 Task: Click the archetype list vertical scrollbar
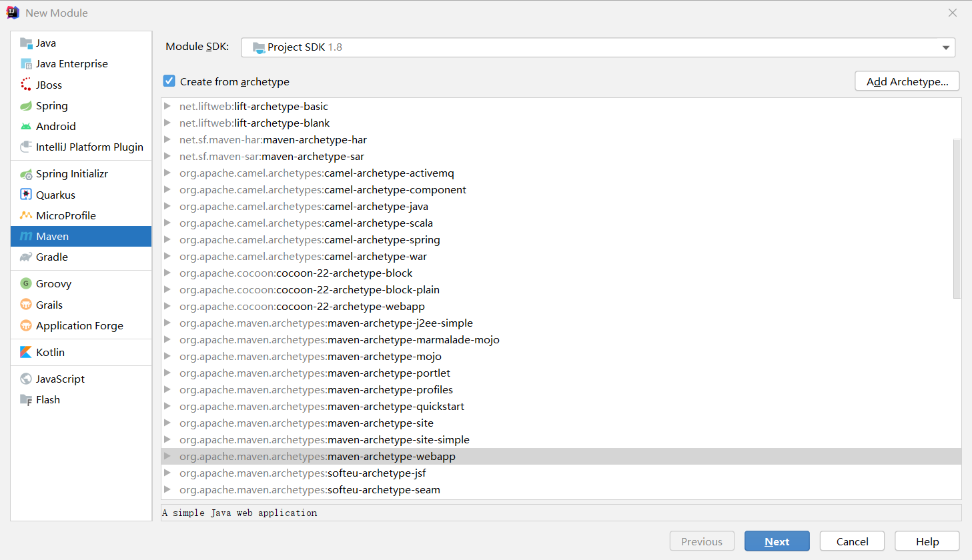point(957,219)
